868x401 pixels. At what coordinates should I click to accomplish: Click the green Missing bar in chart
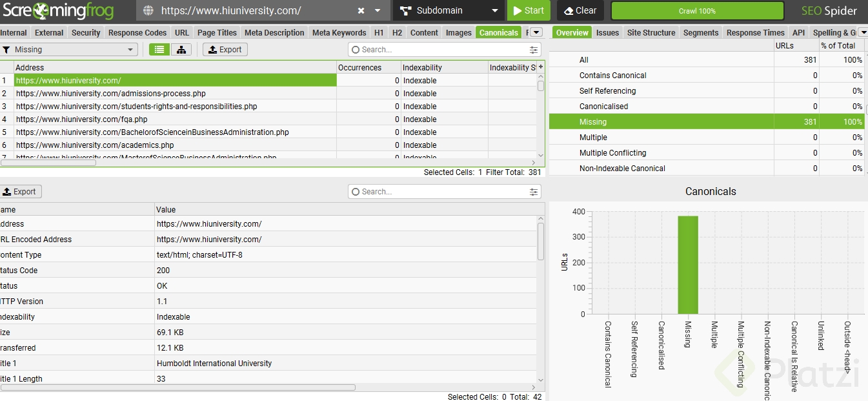(x=688, y=265)
